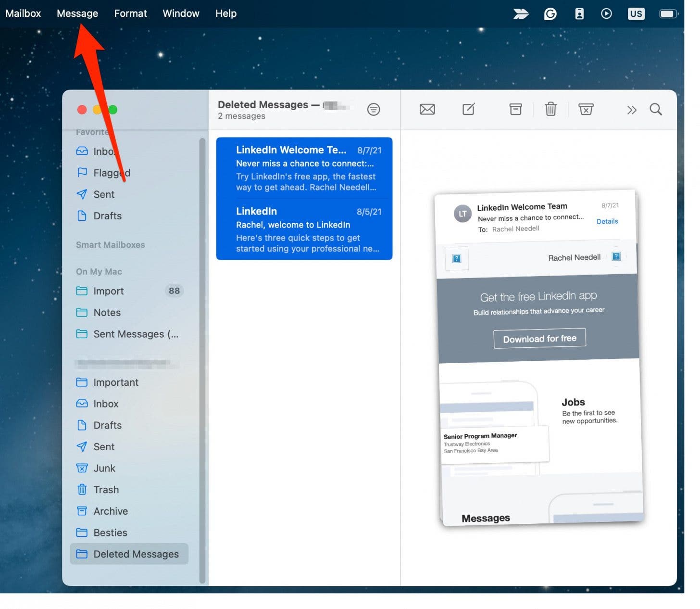Open the Import folder with 88 messages
The image size is (700, 609).
(x=109, y=291)
